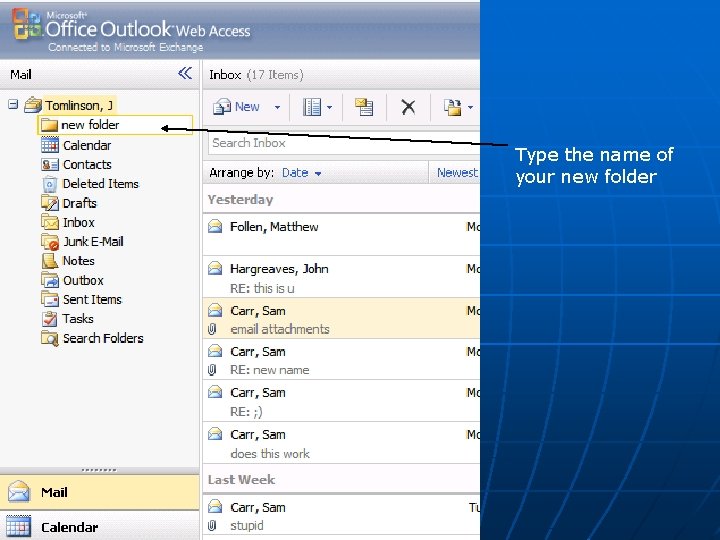Screen dimensions: 720x540
Task: Open the Notes folder
Action: coord(79,261)
